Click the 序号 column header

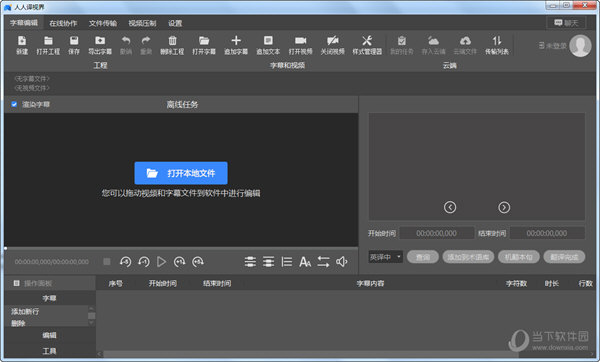115,283
